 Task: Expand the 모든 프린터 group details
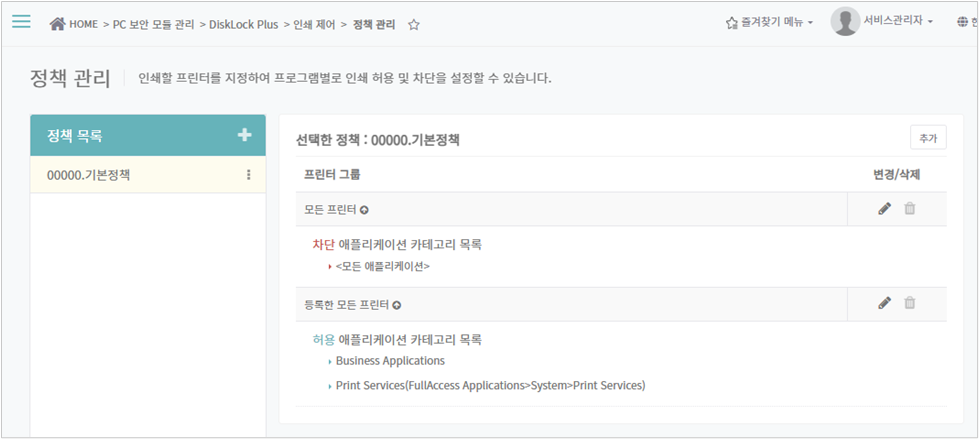(364, 210)
